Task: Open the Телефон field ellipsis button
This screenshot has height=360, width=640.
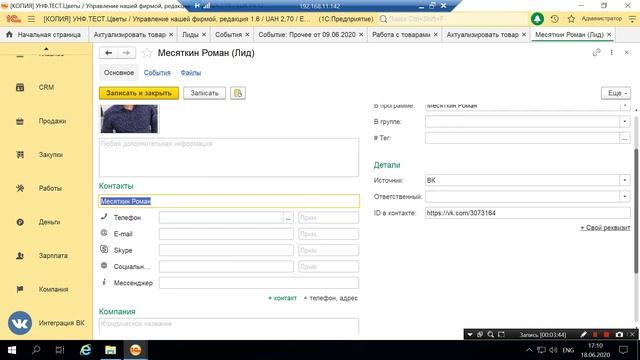Action: click(288, 218)
